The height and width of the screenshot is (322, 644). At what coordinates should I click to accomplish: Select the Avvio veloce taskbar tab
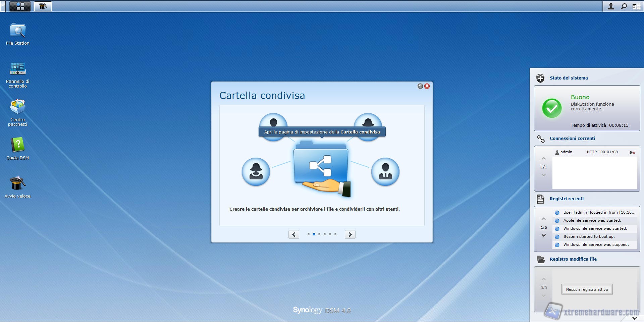click(x=43, y=6)
